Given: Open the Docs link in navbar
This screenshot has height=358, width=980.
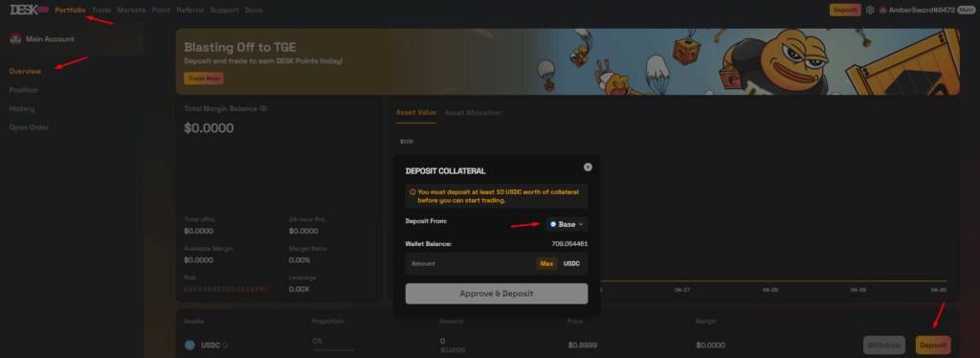Looking at the screenshot, I should pyautogui.click(x=254, y=10).
